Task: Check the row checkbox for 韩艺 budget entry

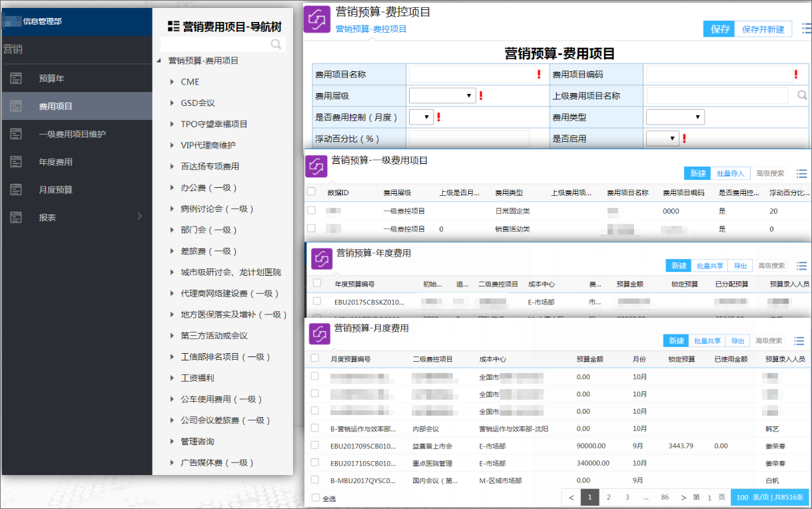Action: [x=315, y=428]
